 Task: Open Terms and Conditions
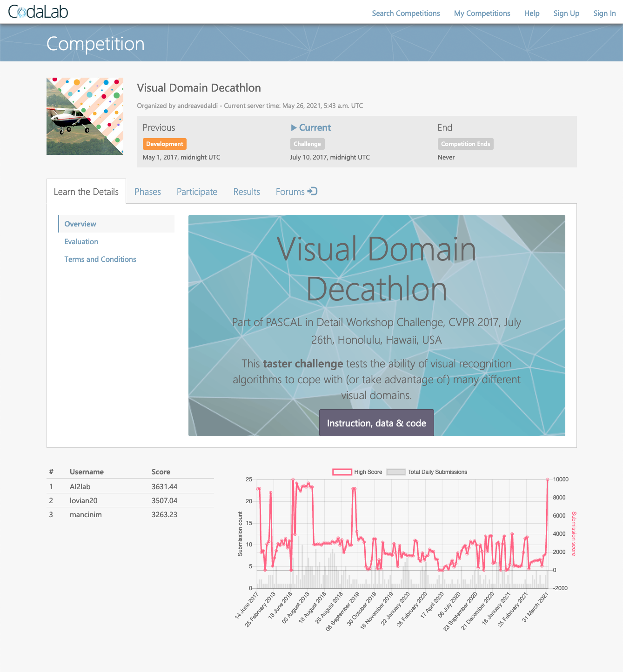[x=100, y=259]
